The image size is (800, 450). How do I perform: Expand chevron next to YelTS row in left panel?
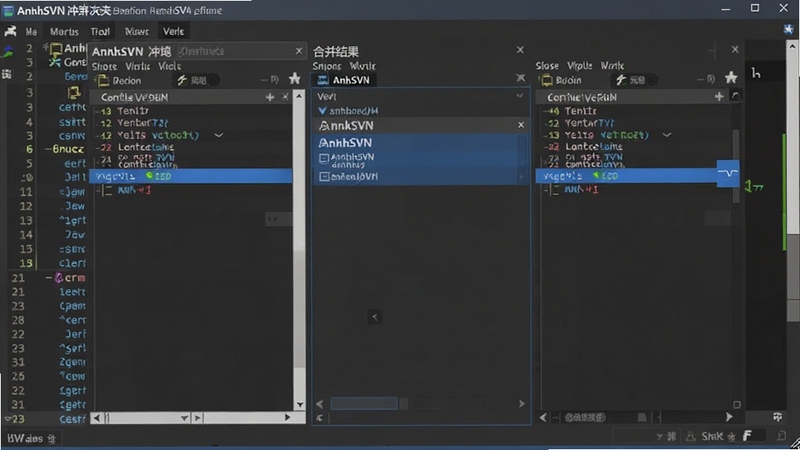point(218,136)
